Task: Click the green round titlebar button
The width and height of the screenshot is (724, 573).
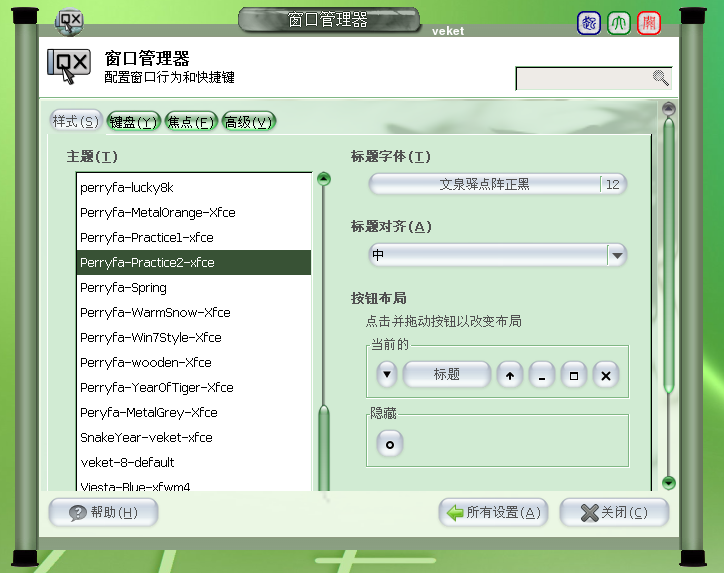Action: 619,23
